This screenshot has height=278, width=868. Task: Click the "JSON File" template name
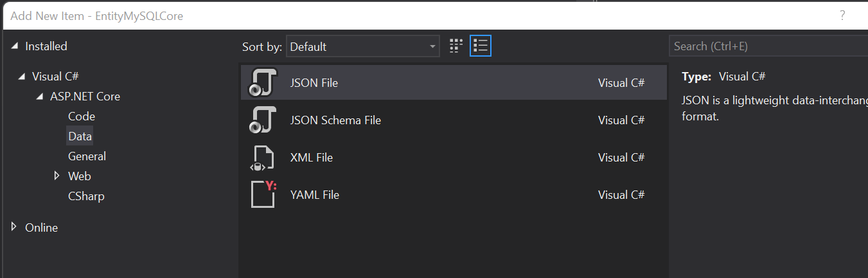point(314,83)
